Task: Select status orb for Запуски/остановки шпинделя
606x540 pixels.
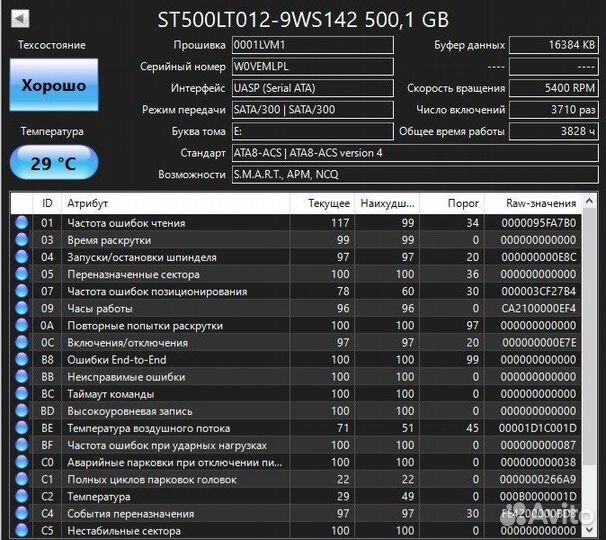Action: (x=22, y=257)
